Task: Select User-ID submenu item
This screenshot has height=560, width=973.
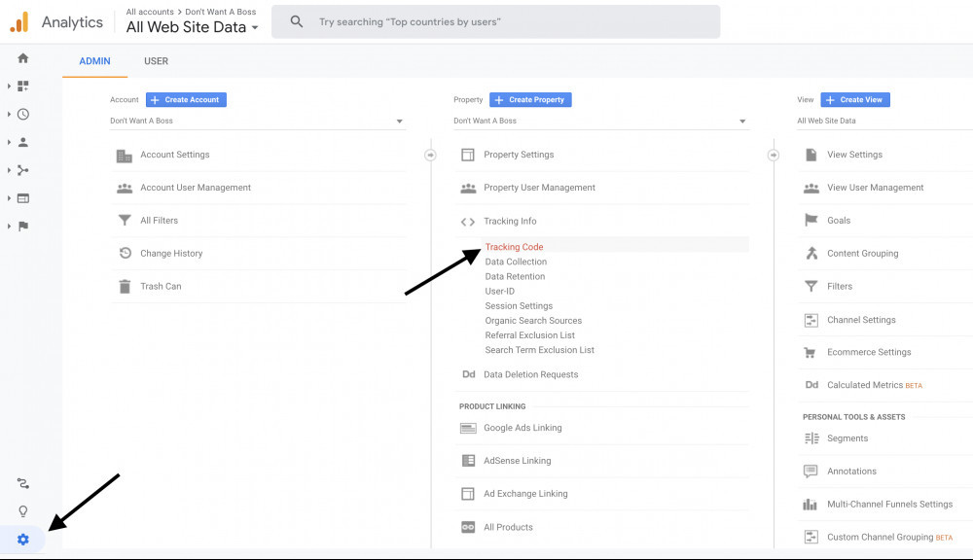Action: pos(499,292)
